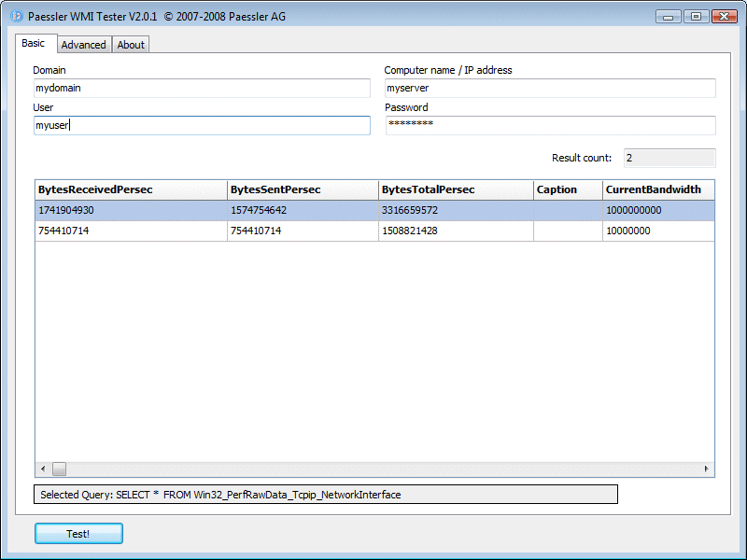Viewport: 747px width, 560px height.
Task: Minimize the WMI Tester window
Action: click(669, 17)
